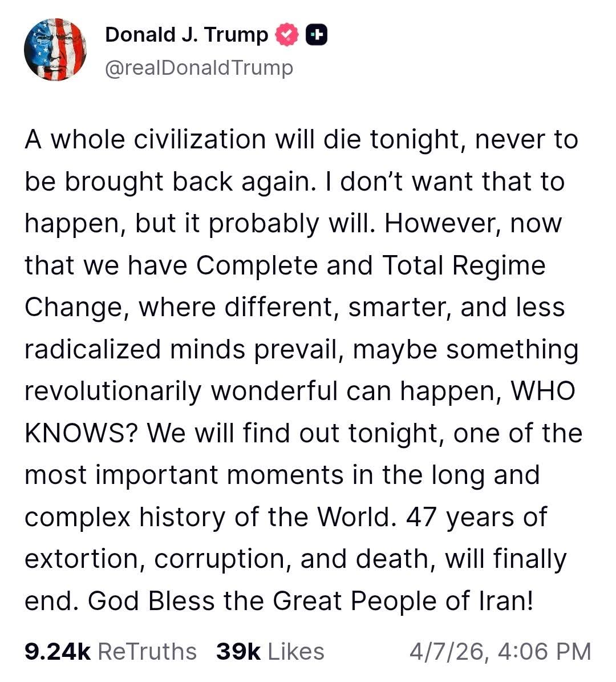Click the @realDonaldTrump handle
Viewport: 616px width, 682px height.
tap(198, 68)
